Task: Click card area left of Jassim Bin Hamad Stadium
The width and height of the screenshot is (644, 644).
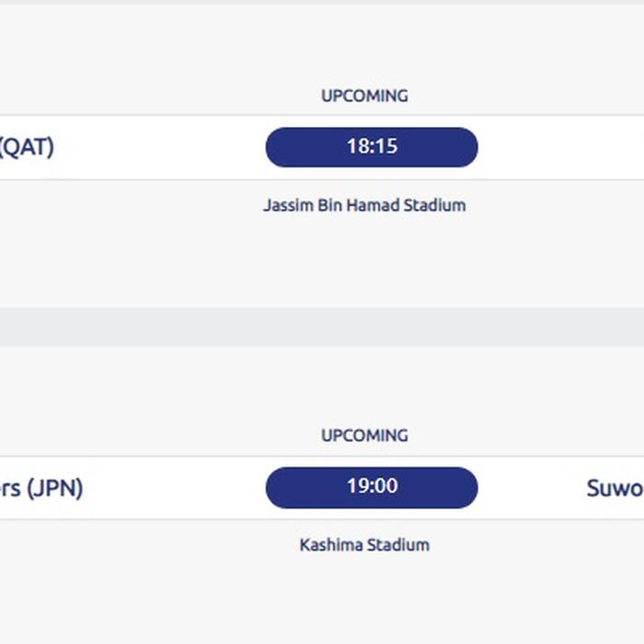Action: (129, 205)
